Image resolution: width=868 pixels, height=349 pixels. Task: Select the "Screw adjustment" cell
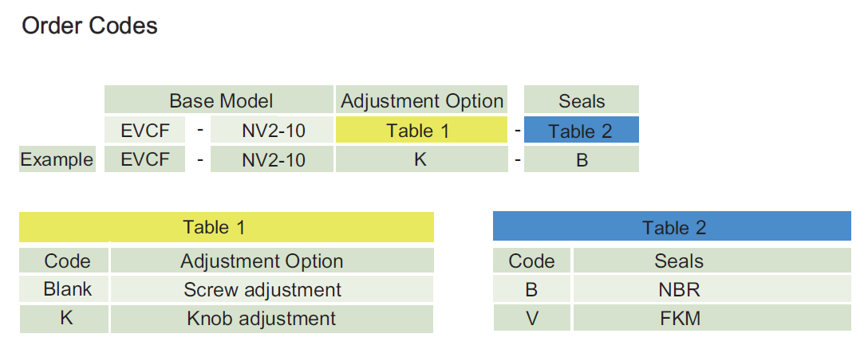[x=262, y=290]
